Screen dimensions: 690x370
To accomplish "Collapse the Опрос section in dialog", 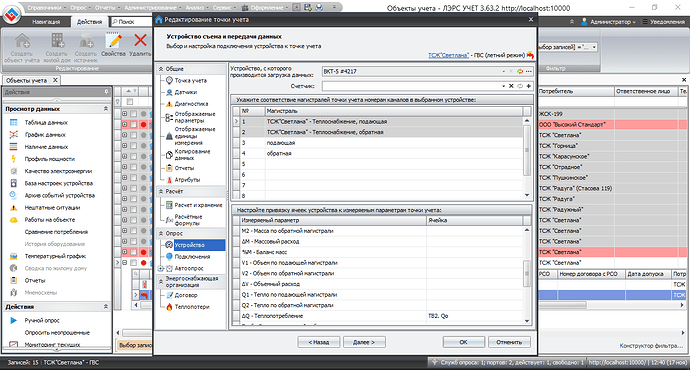I will coord(161,233).
